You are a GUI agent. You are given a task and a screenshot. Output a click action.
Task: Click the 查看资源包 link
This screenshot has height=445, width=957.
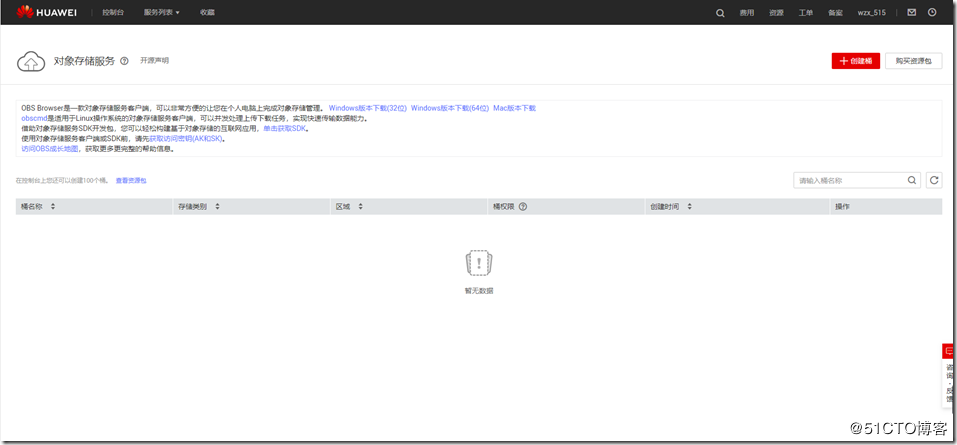tap(131, 181)
